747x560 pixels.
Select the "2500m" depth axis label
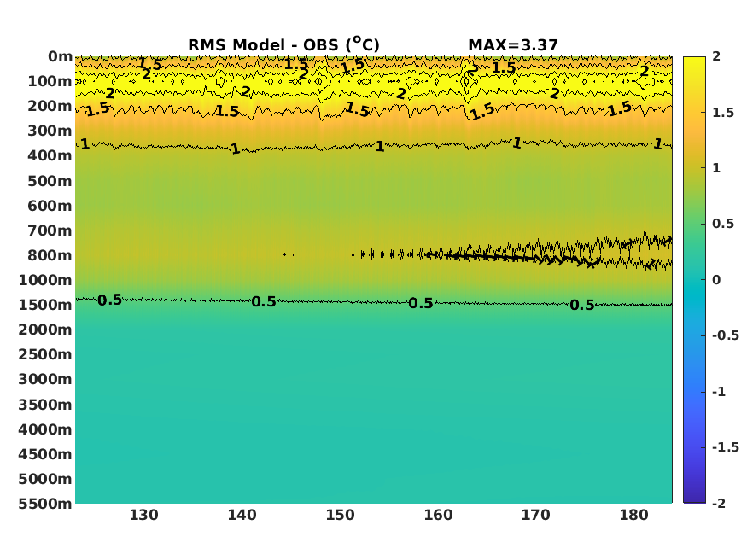[45, 354]
